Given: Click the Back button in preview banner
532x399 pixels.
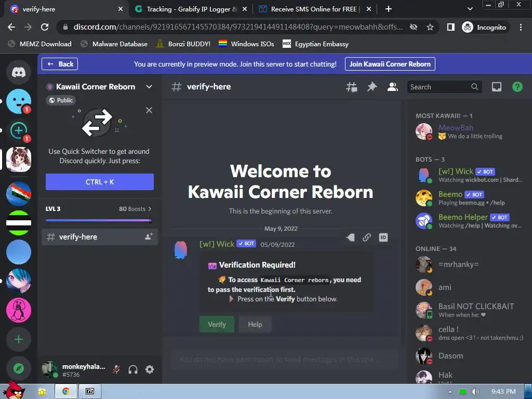Looking at the screenshot, I should coord(60,64).
